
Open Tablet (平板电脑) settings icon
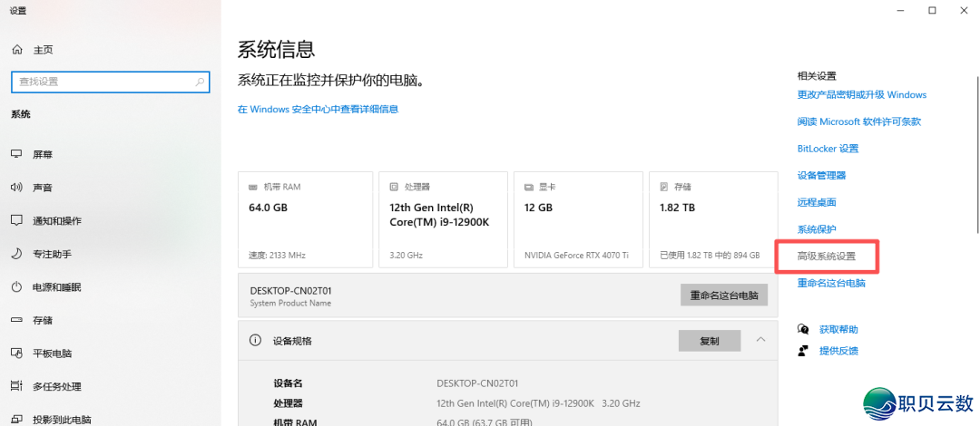16,353
